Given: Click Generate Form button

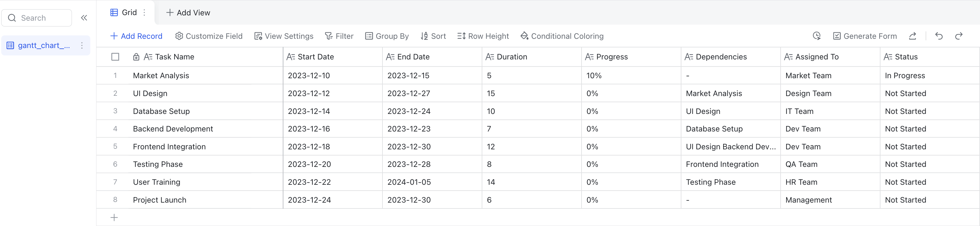Looking at the screenshot, I should 865,36.
